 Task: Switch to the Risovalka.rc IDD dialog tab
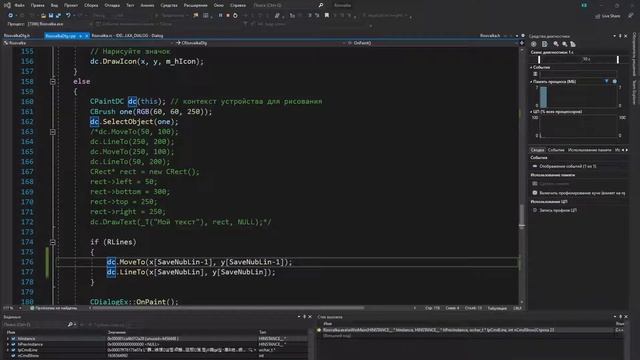127,36
